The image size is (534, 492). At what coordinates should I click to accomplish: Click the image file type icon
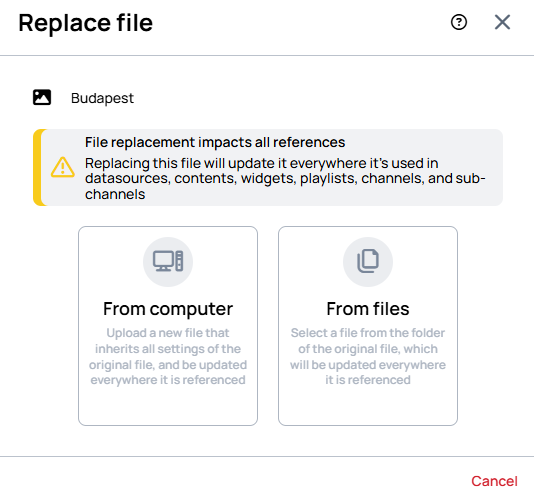42,97
